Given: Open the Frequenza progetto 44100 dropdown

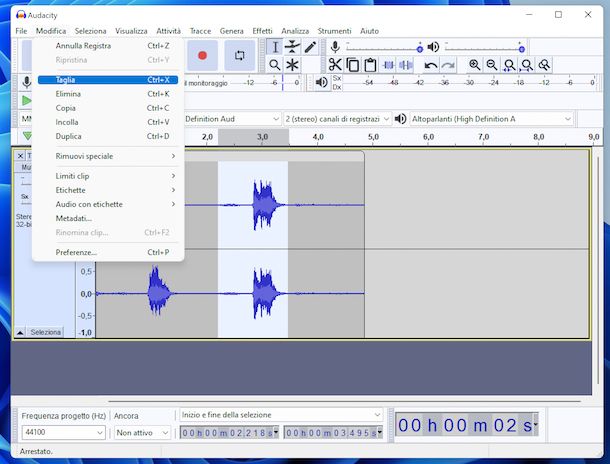Looking at the screenshot, I should tap(63, 432).
